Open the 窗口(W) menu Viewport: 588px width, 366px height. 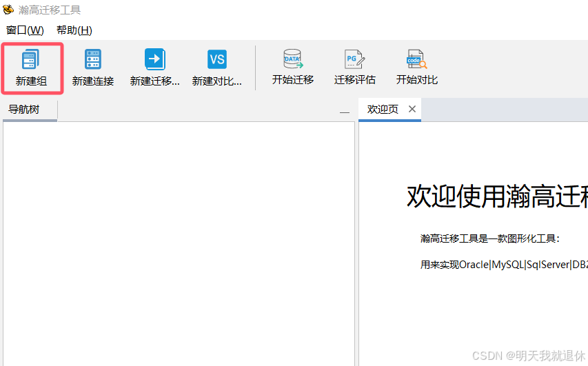25,30
